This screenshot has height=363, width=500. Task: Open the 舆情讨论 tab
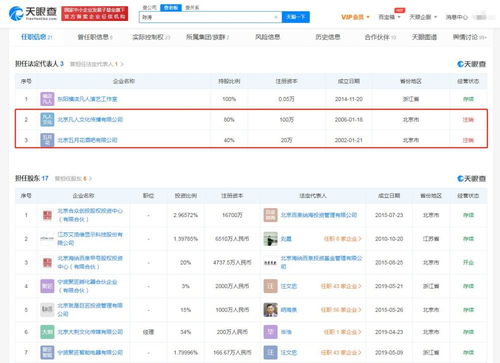click(469, 37)
